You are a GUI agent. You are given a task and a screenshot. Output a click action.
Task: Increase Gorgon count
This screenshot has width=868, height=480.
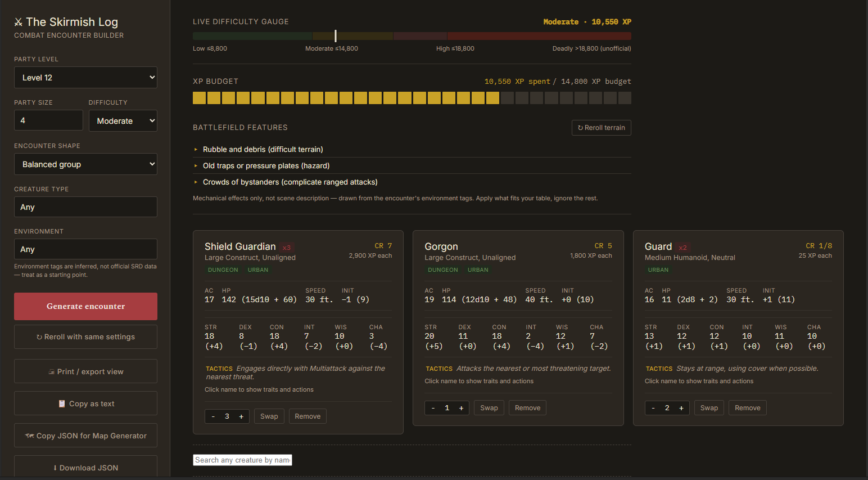click(461, 408)
